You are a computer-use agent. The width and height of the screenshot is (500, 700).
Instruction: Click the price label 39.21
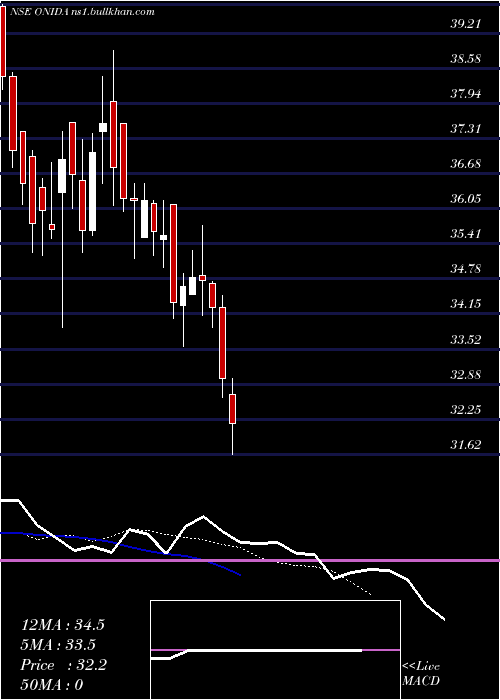(466, 24)
